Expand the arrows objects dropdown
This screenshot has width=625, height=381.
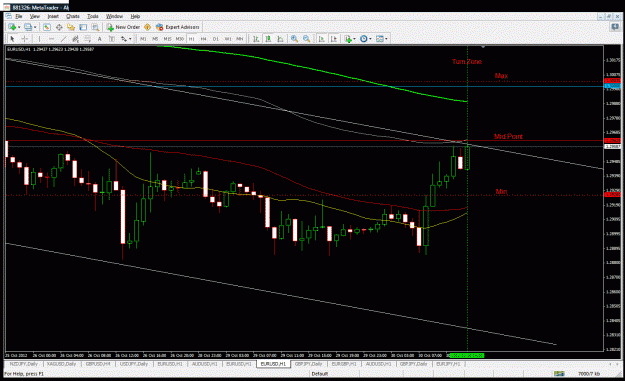[x=130, y=39]
